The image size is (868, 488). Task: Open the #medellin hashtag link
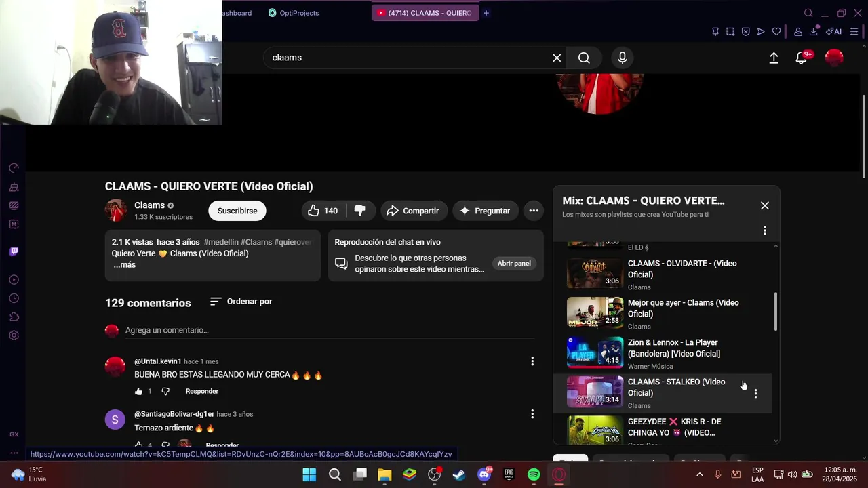tap(220, 242)
